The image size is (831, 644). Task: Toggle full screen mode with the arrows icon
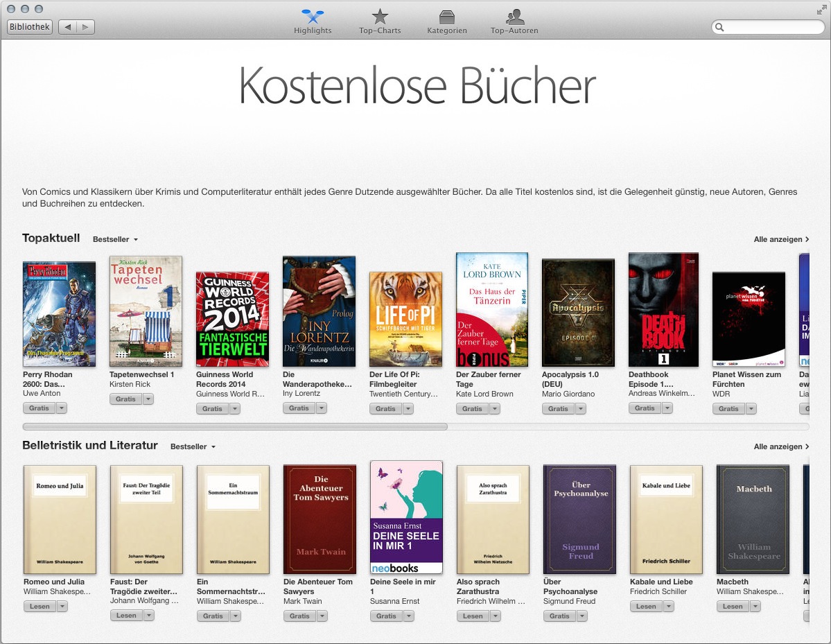(x=821, y=9)
